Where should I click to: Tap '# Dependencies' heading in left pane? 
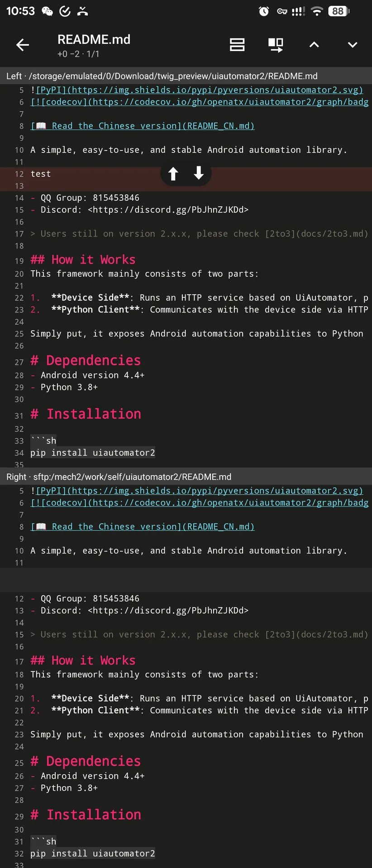click(86, 360)
